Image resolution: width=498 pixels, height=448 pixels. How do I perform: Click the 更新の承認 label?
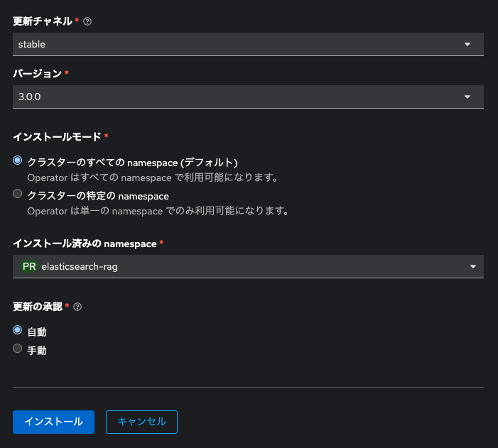click(x=38, y=307)
